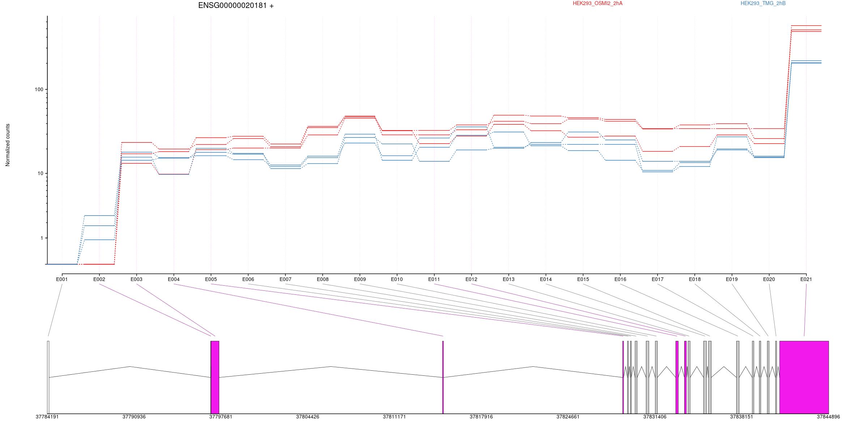Click genomic coordinate 37844896
This screenshot has width=868, height=434.
pyautogui.click(x=828, y=417)
